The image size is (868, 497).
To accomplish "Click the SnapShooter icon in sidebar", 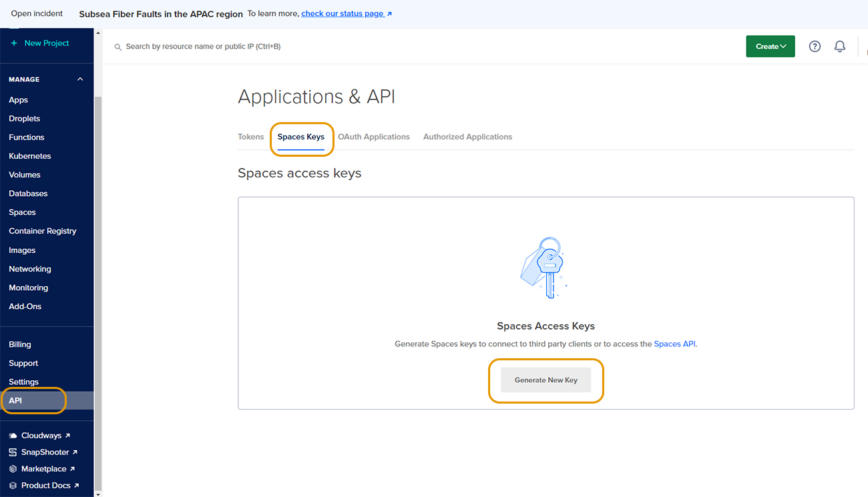I will [x=13, y=452].
